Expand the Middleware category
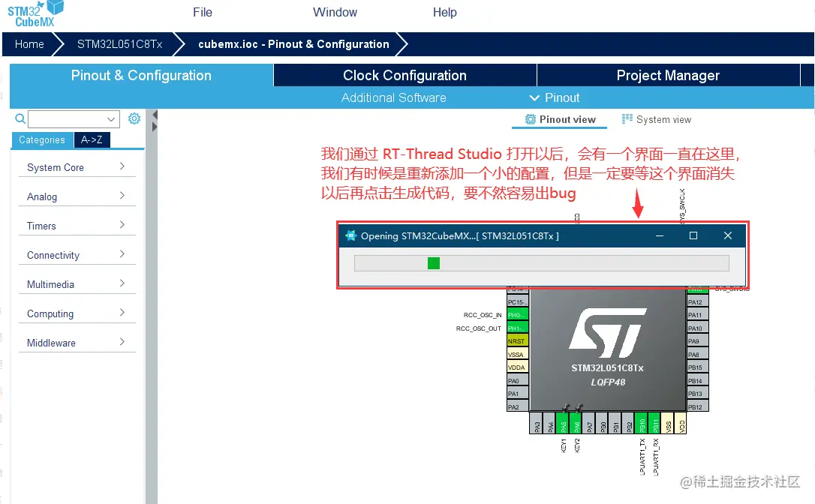The image size is (815, 504). (x=77, y=343)
